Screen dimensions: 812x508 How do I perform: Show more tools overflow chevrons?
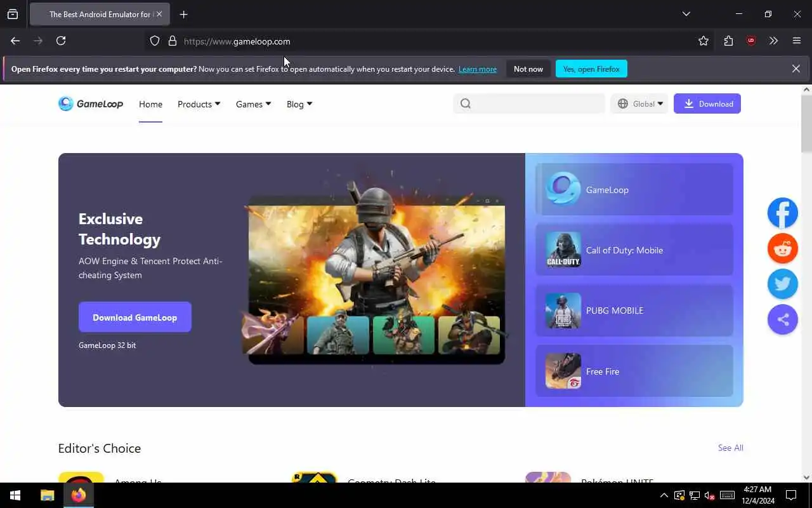[x=773, y=41]
